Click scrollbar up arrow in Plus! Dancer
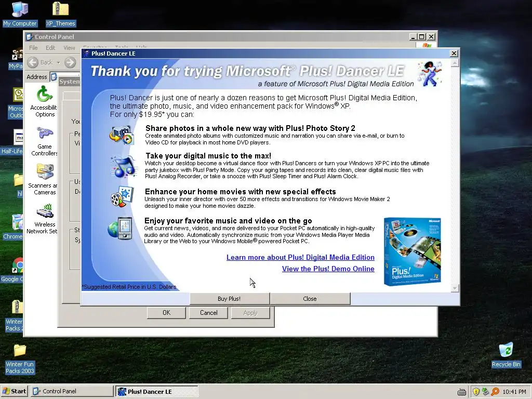The width and height of the screenshot is (532, 399). (455, 63)
